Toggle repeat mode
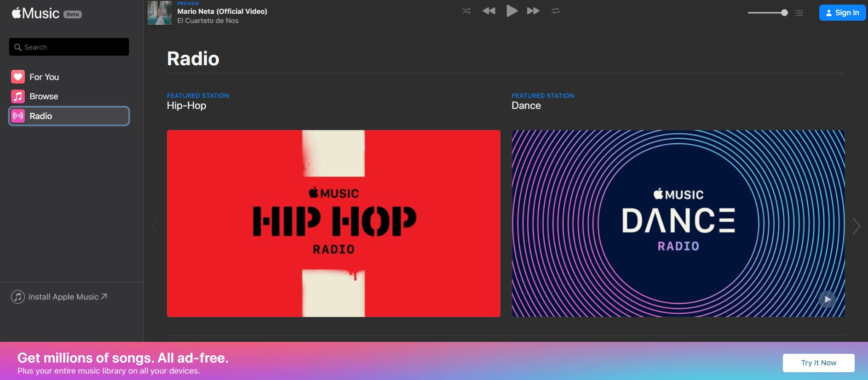Viewport: 868px width, 380px height. pyautogui.click(x=556, y=11)
